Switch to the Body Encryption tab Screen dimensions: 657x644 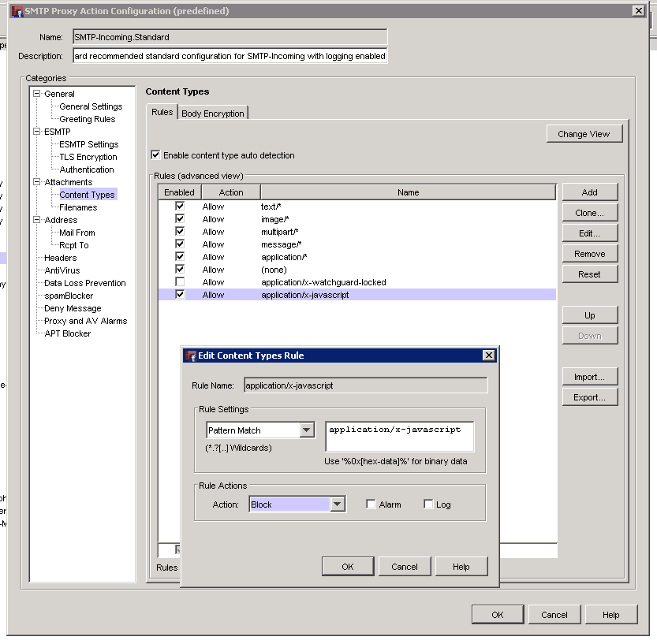pyautogui.click(x=213, y=114)
